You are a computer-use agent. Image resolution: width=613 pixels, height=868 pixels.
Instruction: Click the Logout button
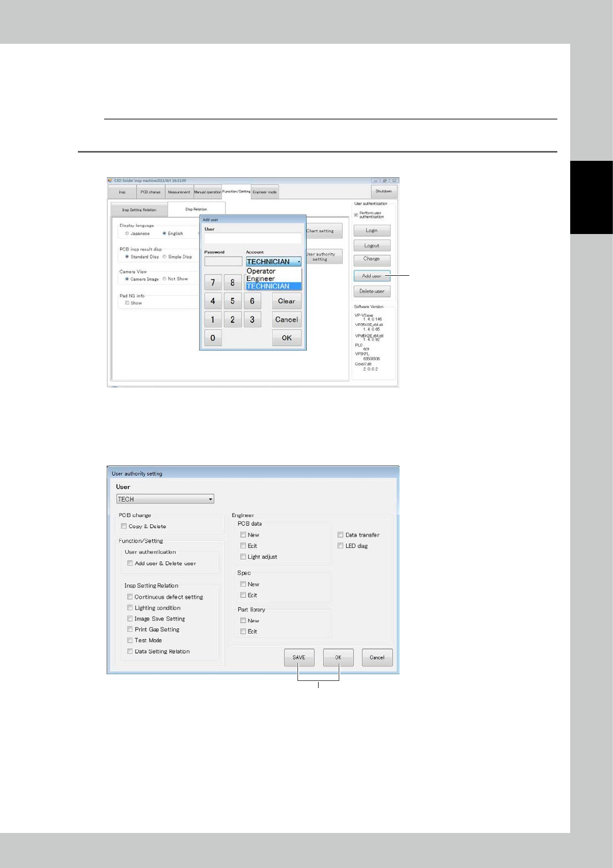[372, 245]
